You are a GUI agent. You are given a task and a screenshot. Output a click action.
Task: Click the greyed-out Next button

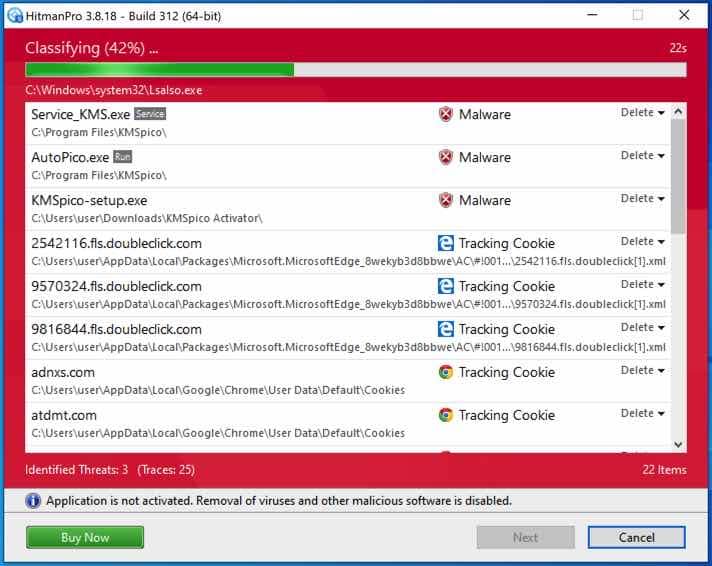(x=525, y=537)
